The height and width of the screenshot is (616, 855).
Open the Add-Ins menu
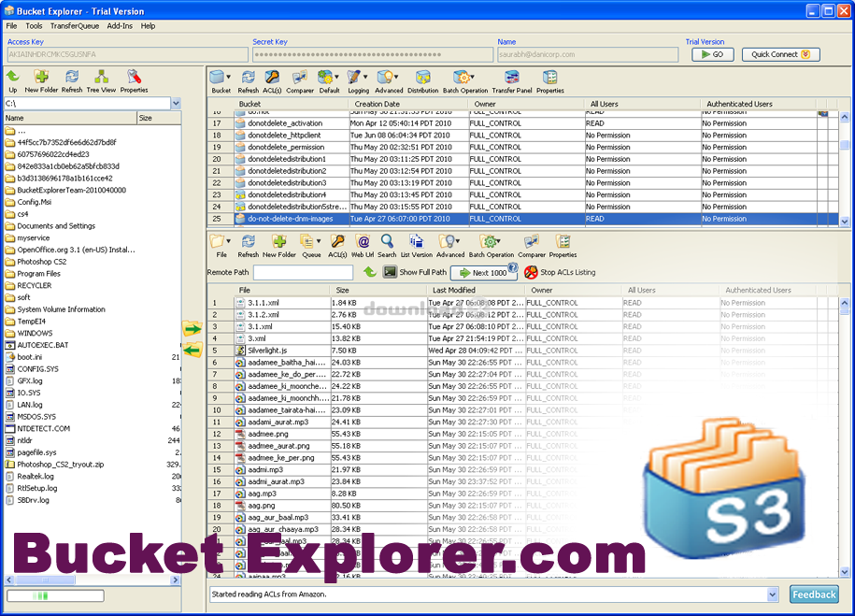pos(120,26)
